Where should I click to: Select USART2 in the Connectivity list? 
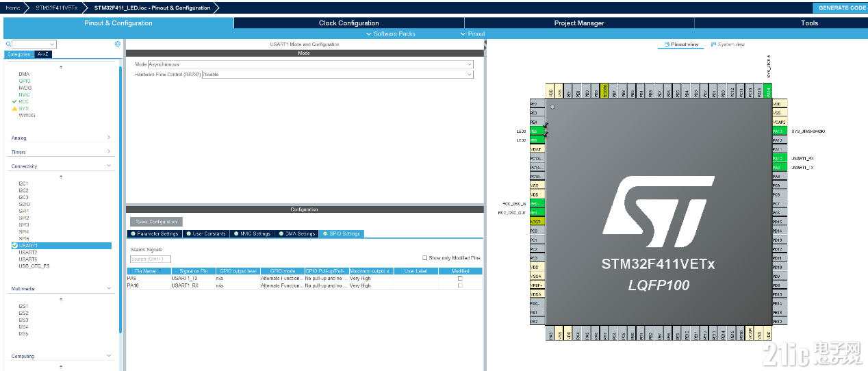click(x=28, y=253)
